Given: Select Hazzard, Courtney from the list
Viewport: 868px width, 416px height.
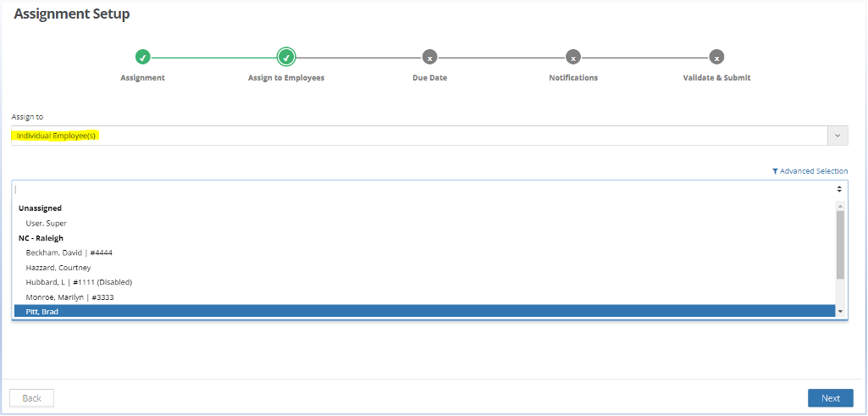Looking at the screenshot, I should [424, 268].
